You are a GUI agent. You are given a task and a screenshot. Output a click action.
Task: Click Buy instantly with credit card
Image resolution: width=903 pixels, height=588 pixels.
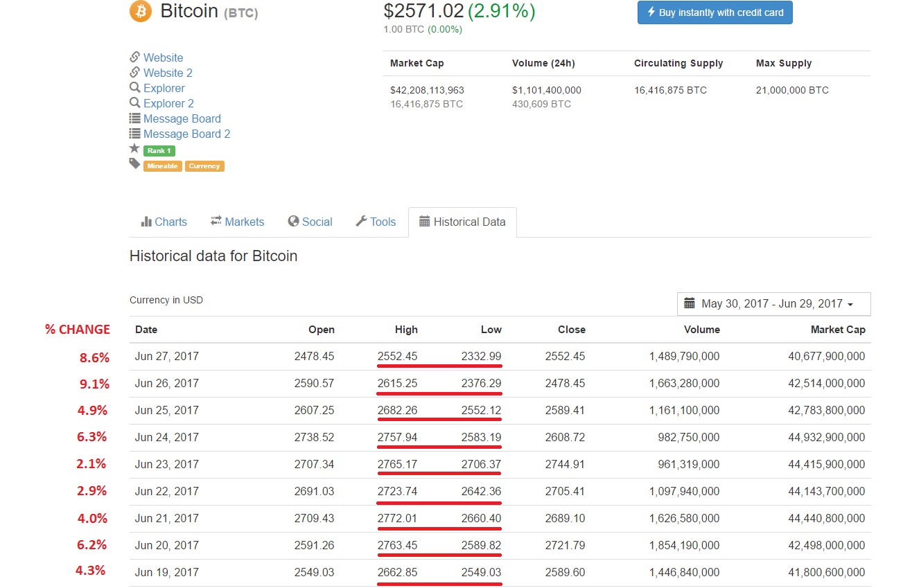coord(714,12)
